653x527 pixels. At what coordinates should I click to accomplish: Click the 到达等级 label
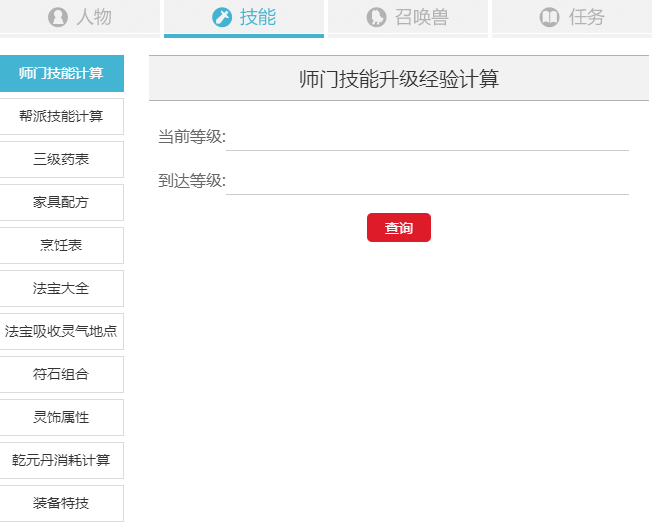(192, 181)
